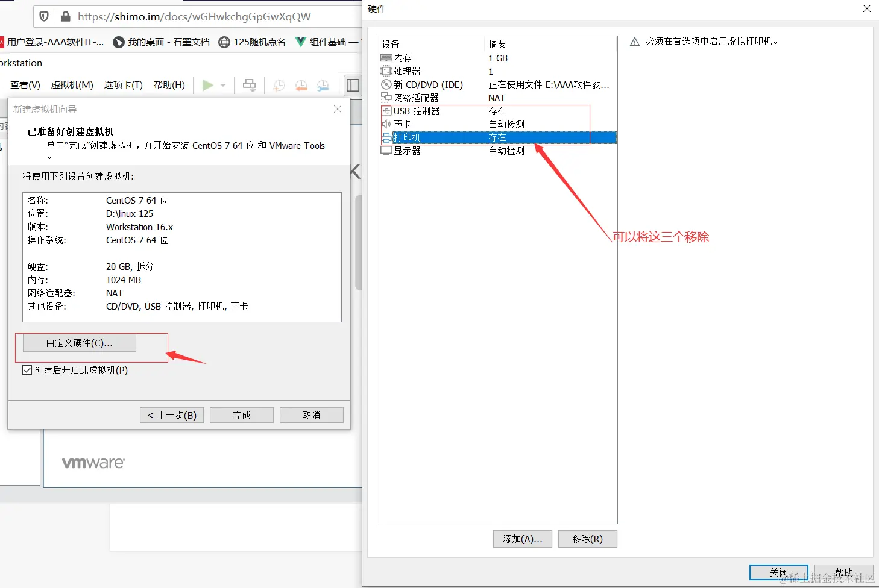Select the 打印机 printer device row
This screenshot has width=879, height=588.
(498, 137)
